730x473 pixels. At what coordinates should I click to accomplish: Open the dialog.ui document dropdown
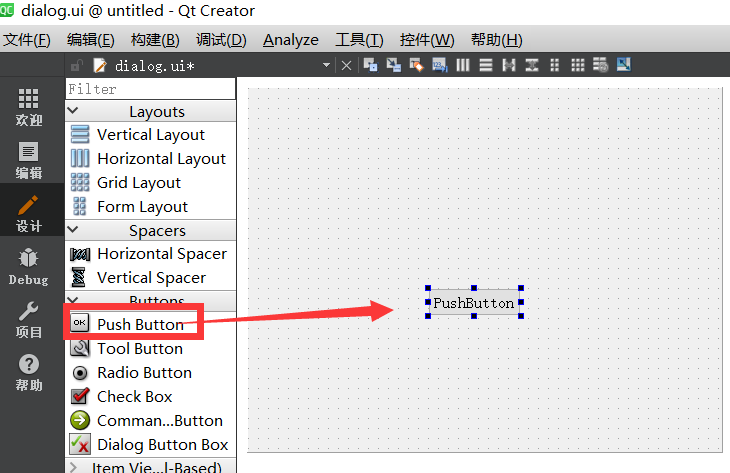(x=326, y=65)
